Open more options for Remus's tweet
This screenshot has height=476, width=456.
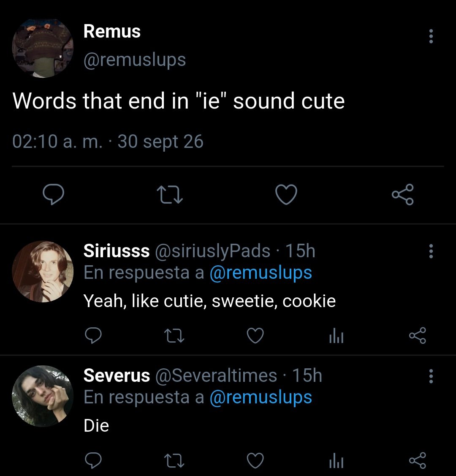(x=431, y=36)
